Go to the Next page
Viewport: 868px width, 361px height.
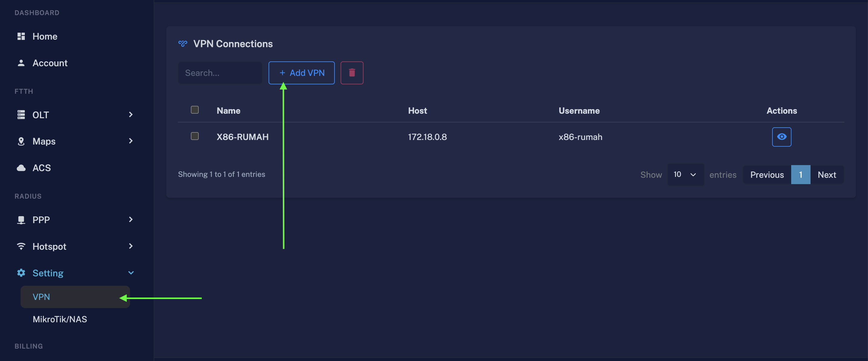tap(827, 175)
